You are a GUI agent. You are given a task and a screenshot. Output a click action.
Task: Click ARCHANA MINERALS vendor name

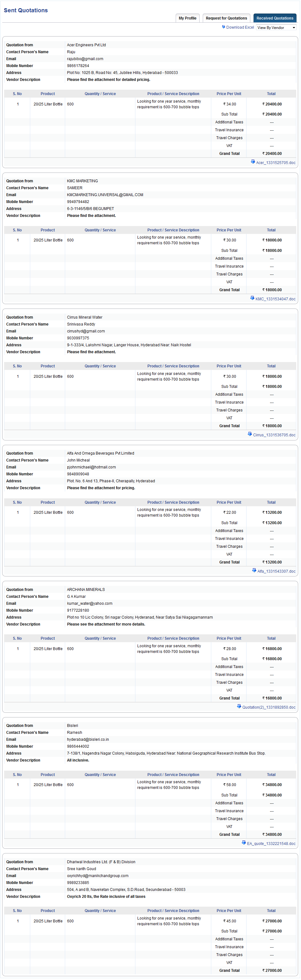coord(86,590)
